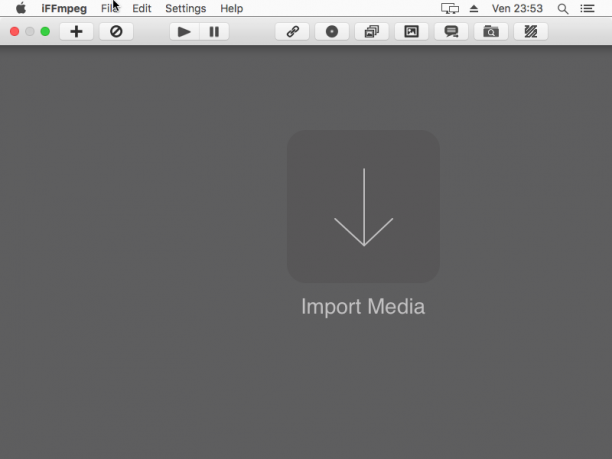
Task: Click the Import Media drop zone arrow
Action: coord(363,206)
